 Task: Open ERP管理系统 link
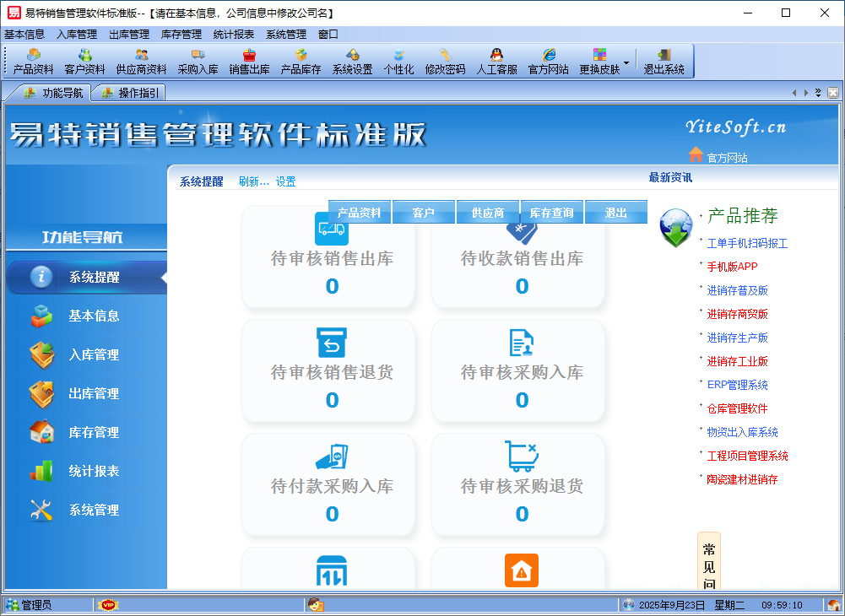(x=737, y=385)
